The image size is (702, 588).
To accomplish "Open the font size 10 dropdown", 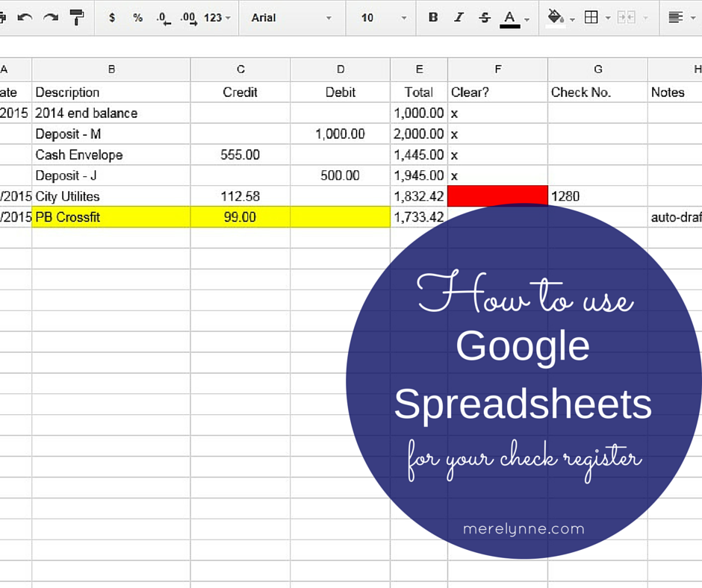I will (x=384, y=18).
